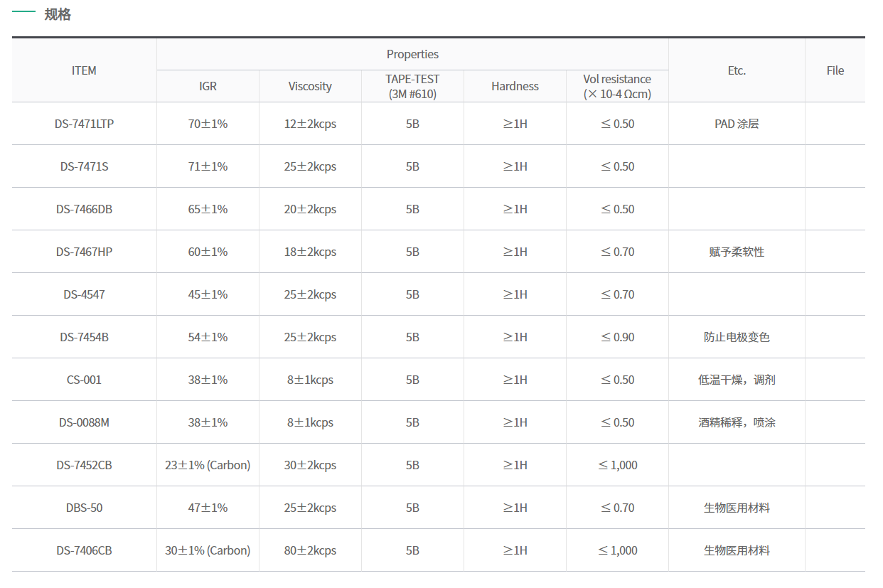Image resolution: width=883 pixels, height=588 pixels.
Task: Select the DS-7467HP item cell
Action: (84, 252)
